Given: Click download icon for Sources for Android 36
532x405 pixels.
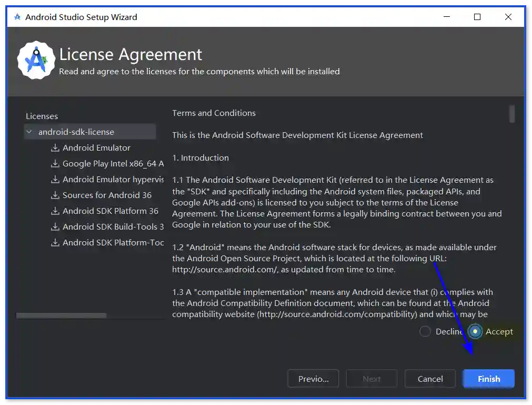Looking at the screenshot, I should pos(55,195).
